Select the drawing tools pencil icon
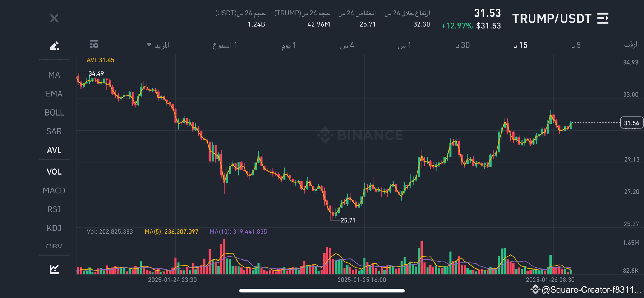The width and height of the screenshot is (644, 298). click(54, 45)
